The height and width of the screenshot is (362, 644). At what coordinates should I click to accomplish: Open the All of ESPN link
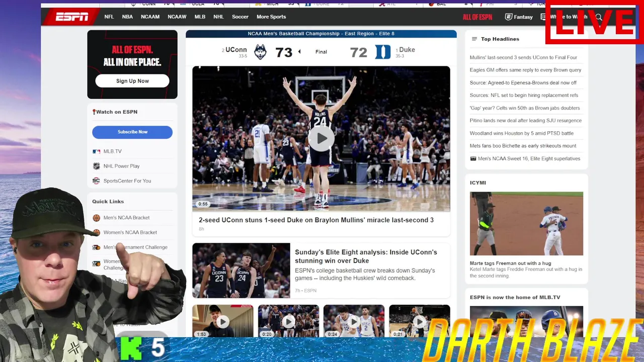(477, 17)
